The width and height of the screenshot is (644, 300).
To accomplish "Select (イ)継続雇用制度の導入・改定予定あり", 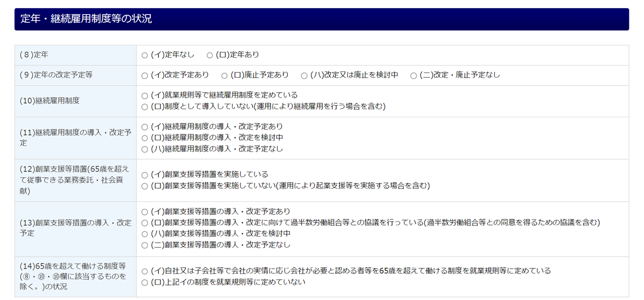I will (145, 127).
